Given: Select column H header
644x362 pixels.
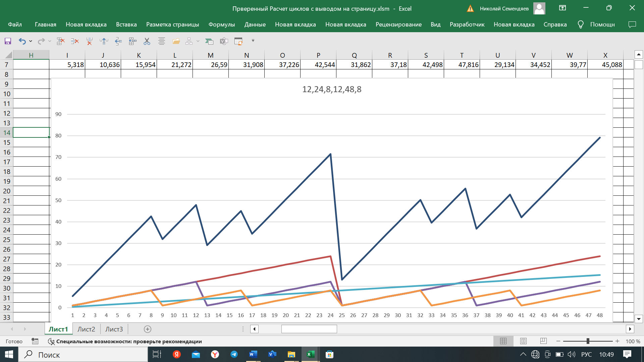Looking at the screenshot, I should click(x=31, y=55).
